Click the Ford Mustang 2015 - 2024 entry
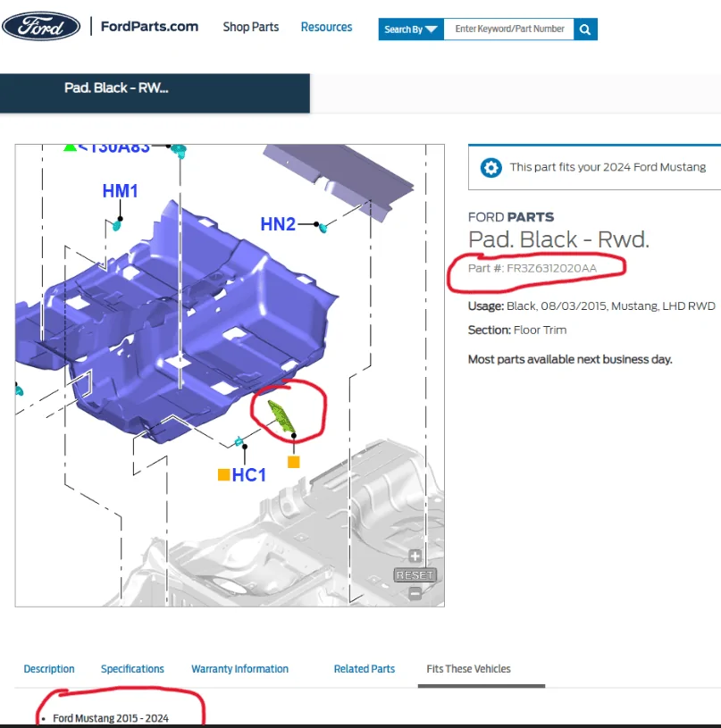 click(x=111, y=718)
